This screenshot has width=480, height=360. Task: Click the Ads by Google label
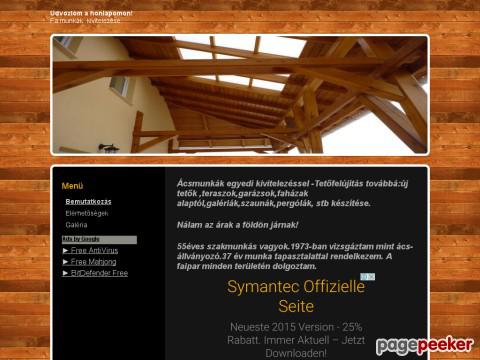coord(81,239)
